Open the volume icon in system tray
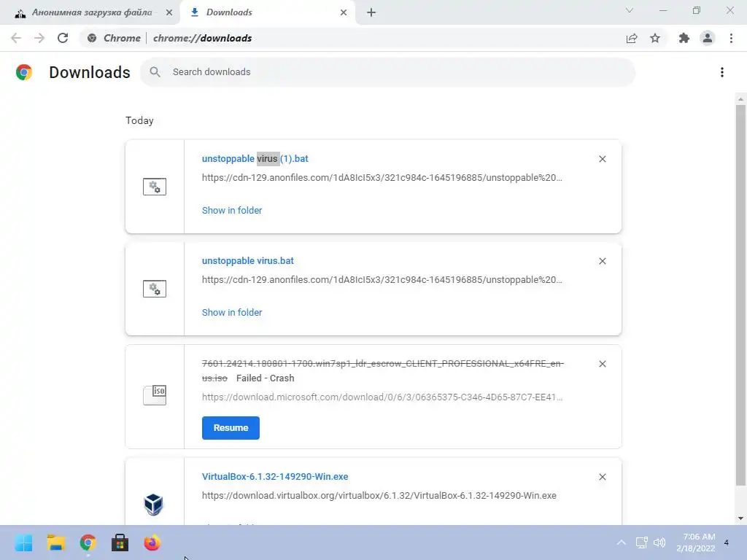 point(659,542)
